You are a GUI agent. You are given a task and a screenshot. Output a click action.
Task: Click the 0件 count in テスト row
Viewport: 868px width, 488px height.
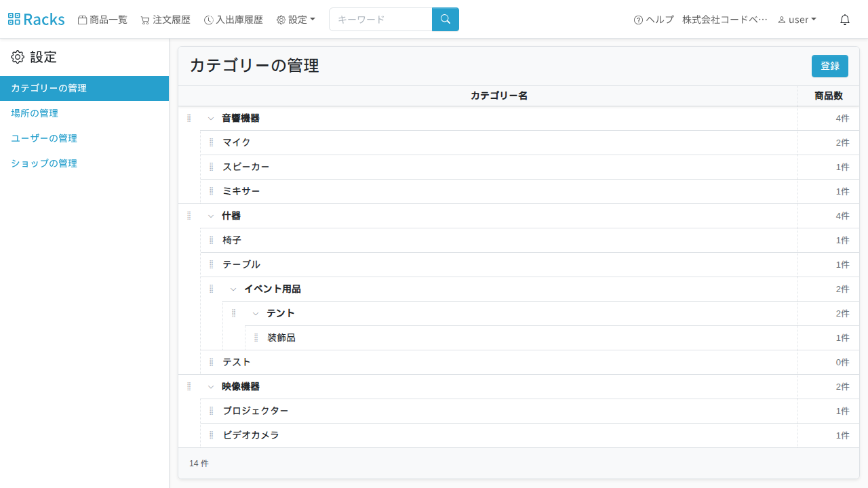click(x=842, y=362)
